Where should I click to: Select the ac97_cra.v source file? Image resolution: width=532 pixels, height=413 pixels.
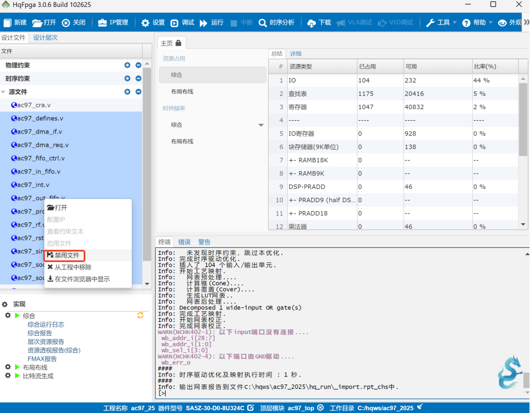coord(33,105)
